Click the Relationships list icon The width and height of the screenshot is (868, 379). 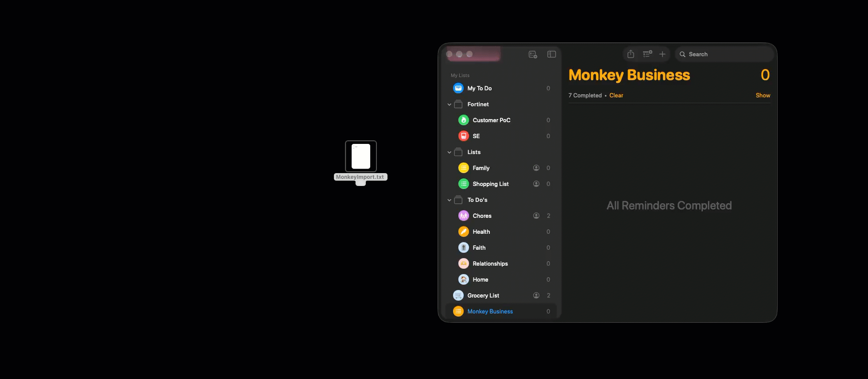464,263
